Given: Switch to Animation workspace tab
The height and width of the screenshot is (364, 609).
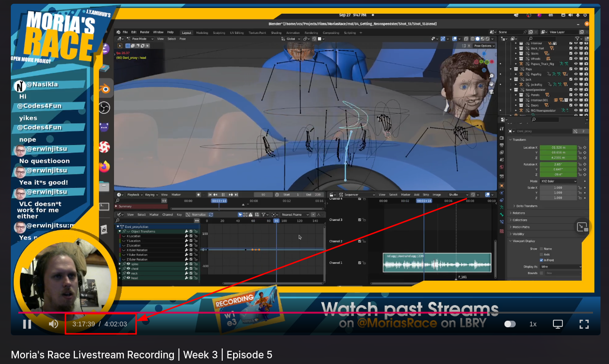Looking at the screenshot, I should (293, 33).
